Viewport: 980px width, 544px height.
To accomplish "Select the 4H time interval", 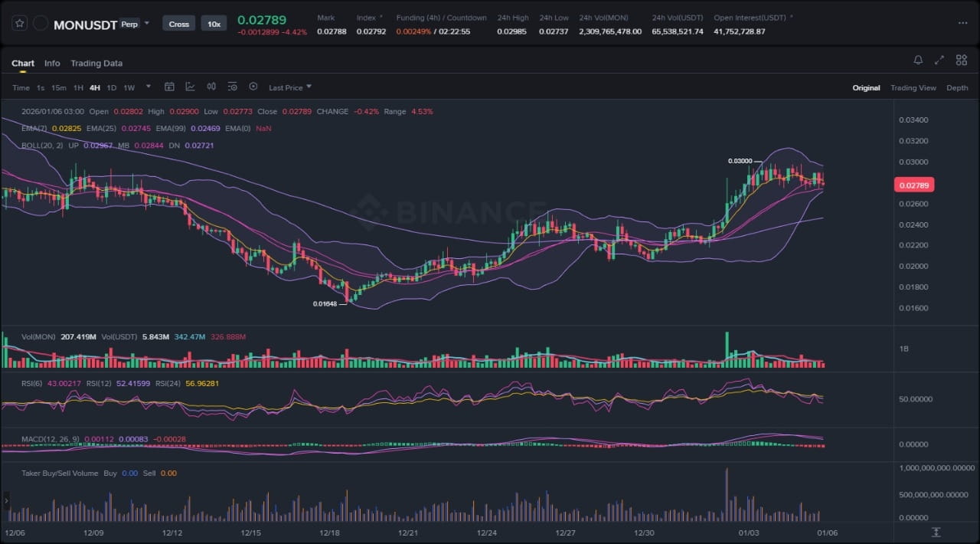I will point(95,88).
